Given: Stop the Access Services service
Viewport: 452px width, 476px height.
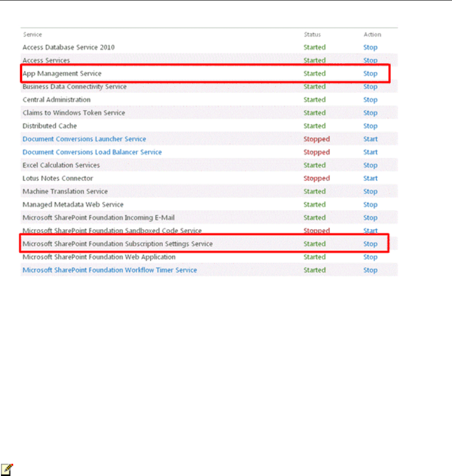Looking at the screenshot, I should tap(370, 61).
